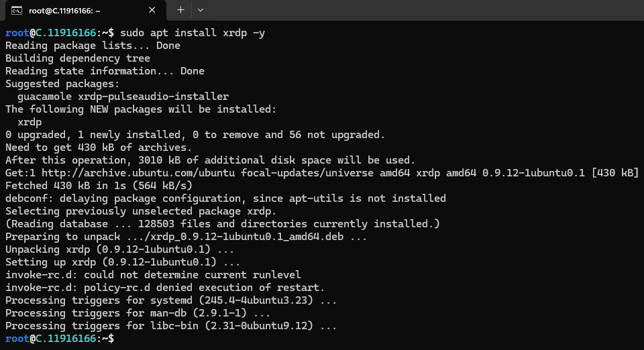Close the root@C.11916166 tab

coord(152,10)
